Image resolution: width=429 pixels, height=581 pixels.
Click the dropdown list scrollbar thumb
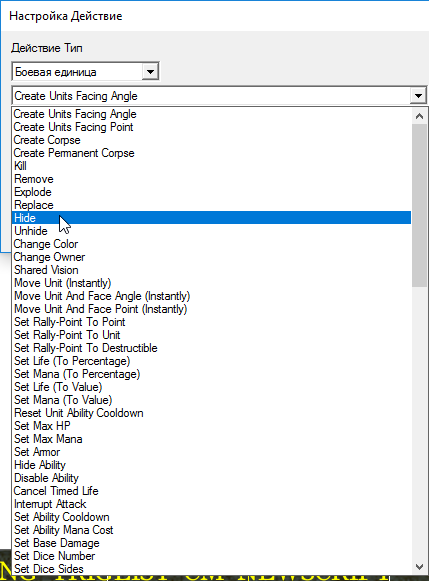[419, 205]
